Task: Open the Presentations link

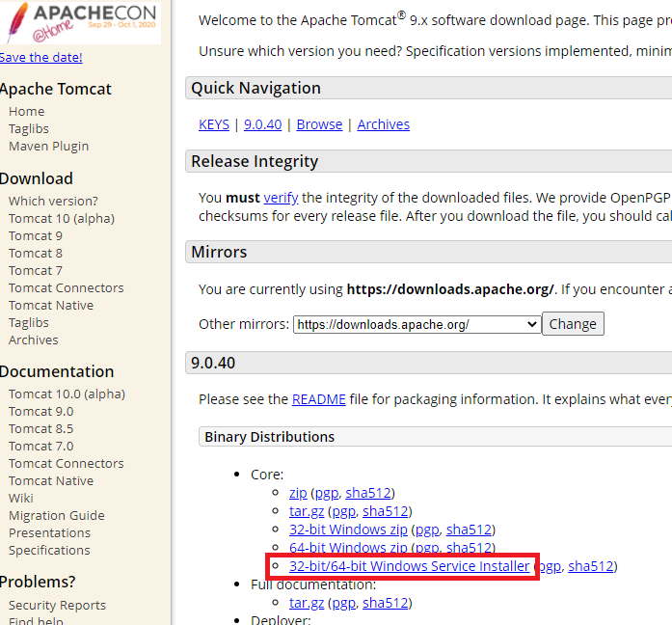Action: point(50,532)
